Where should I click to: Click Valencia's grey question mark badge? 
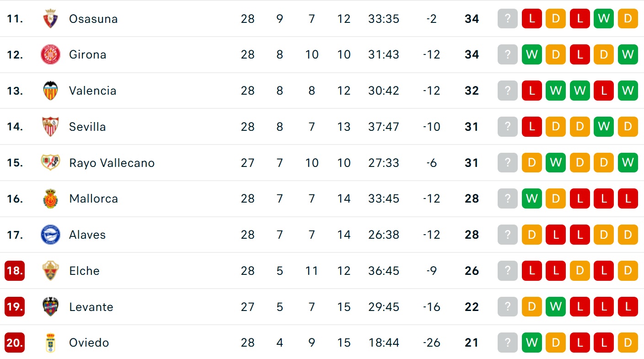(508, 91)
